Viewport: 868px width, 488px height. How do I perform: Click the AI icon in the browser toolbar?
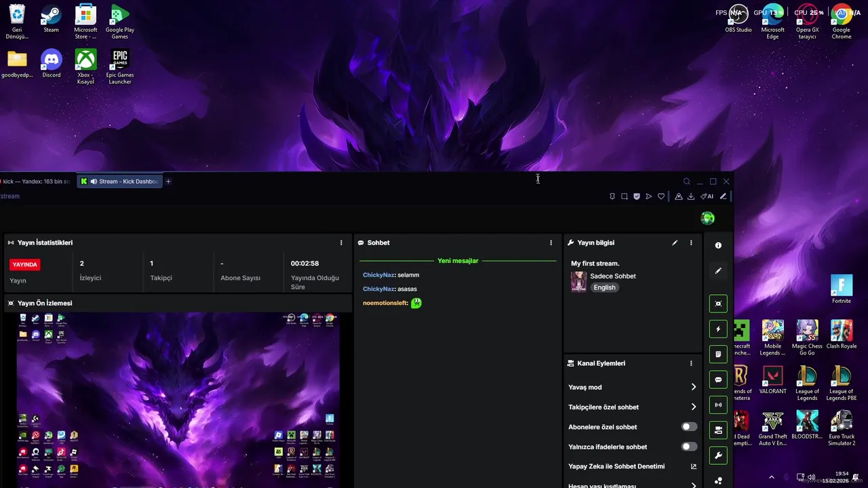(707, 197)
